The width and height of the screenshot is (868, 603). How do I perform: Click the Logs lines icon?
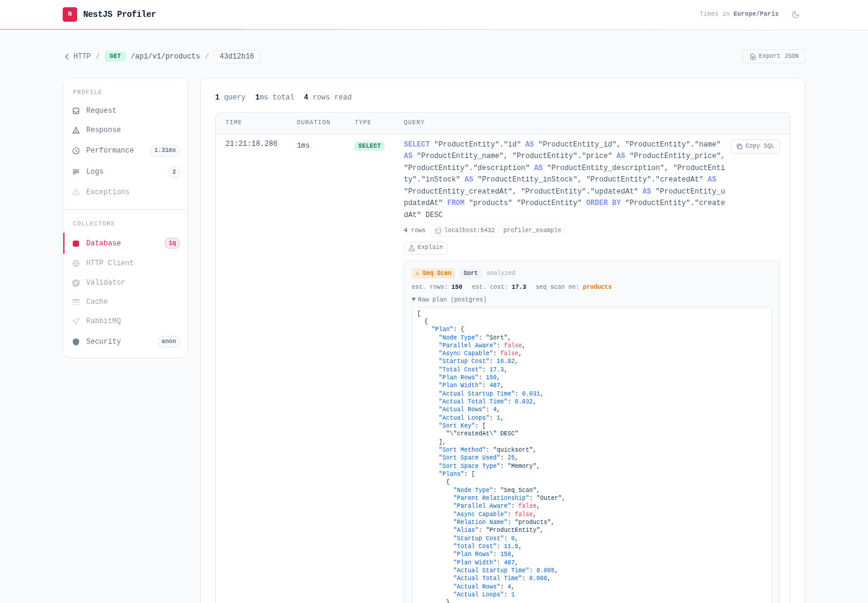[76, 172]
